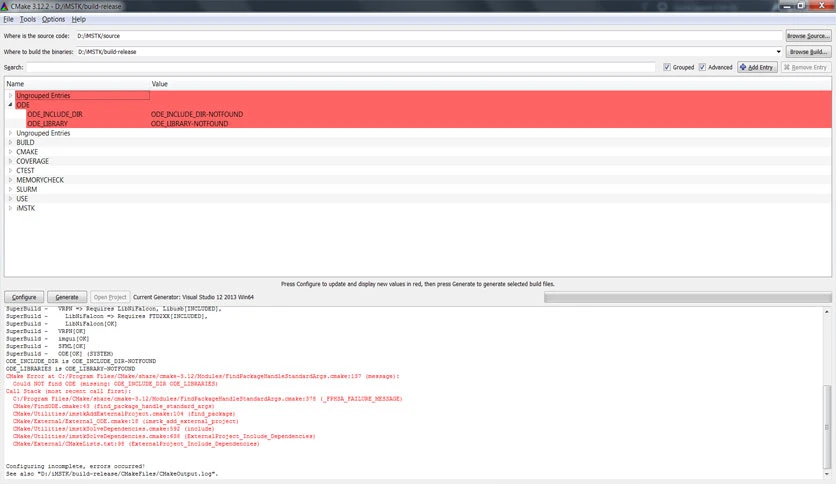Click the Configure button
The width and height of the screenshot is (836, 484).
tap(24, 297)
